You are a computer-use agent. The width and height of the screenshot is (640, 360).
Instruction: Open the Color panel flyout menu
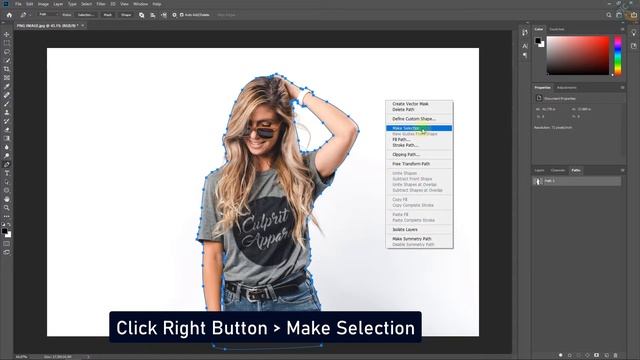click(622, 29)
